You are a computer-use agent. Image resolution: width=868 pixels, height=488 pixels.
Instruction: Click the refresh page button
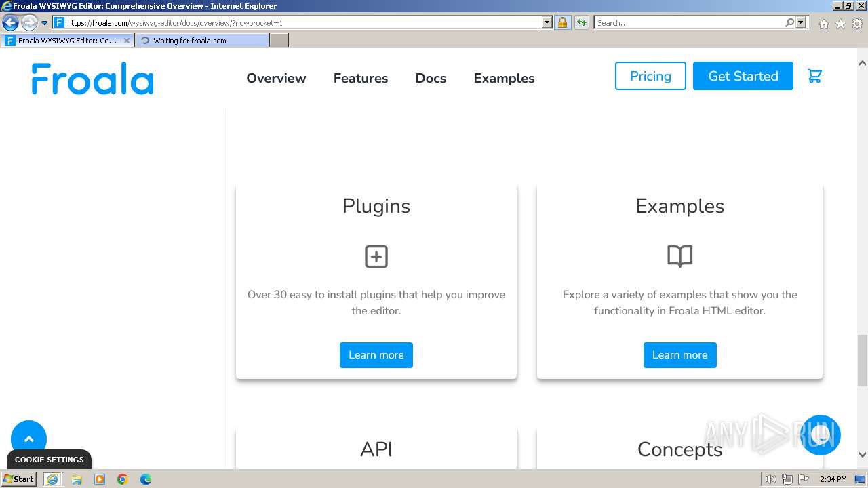(582, 22)
